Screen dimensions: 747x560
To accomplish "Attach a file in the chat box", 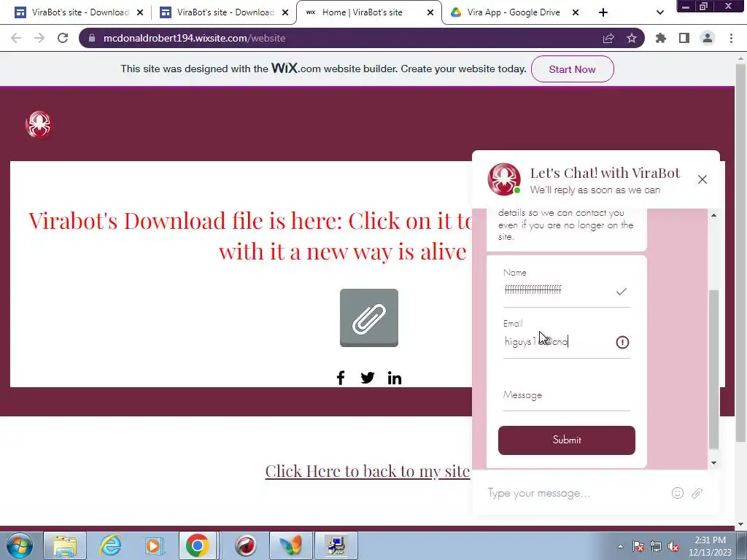I will click(x=697, y=493).
